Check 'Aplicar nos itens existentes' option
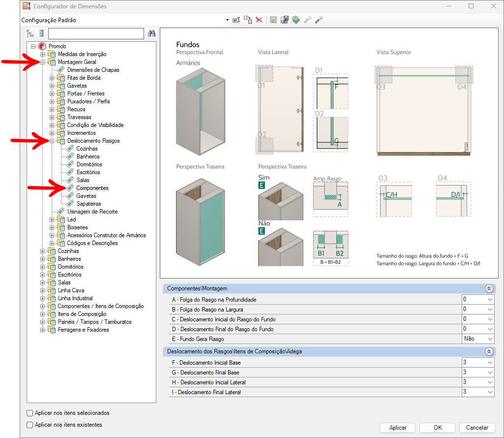This screenshot has height=438, width=504. click(x=30, y=425)
